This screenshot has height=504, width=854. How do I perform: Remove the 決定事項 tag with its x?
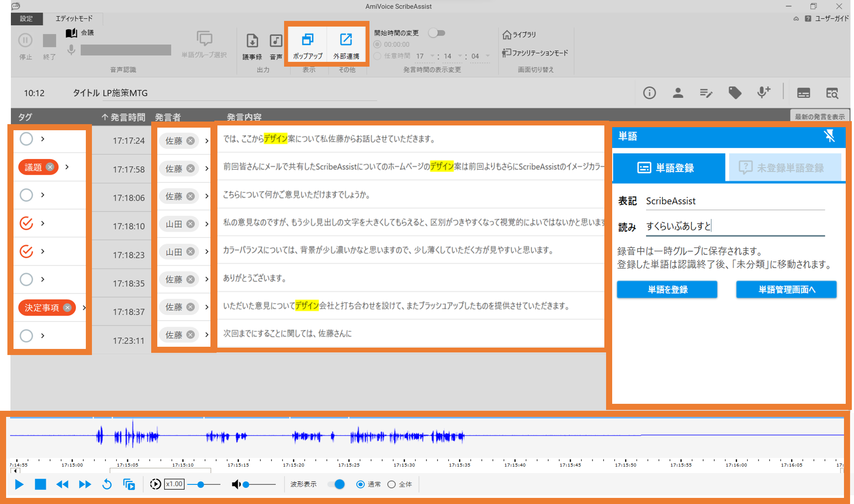67,308
